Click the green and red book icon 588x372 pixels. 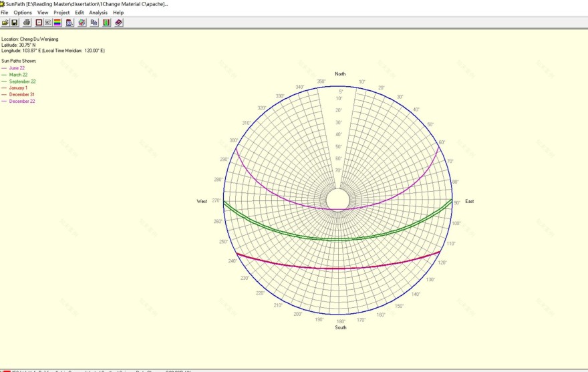(106, 23)
